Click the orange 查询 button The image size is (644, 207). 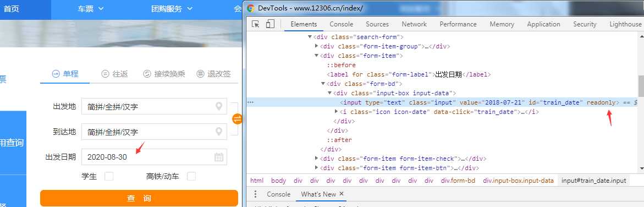tap(139, 198)
